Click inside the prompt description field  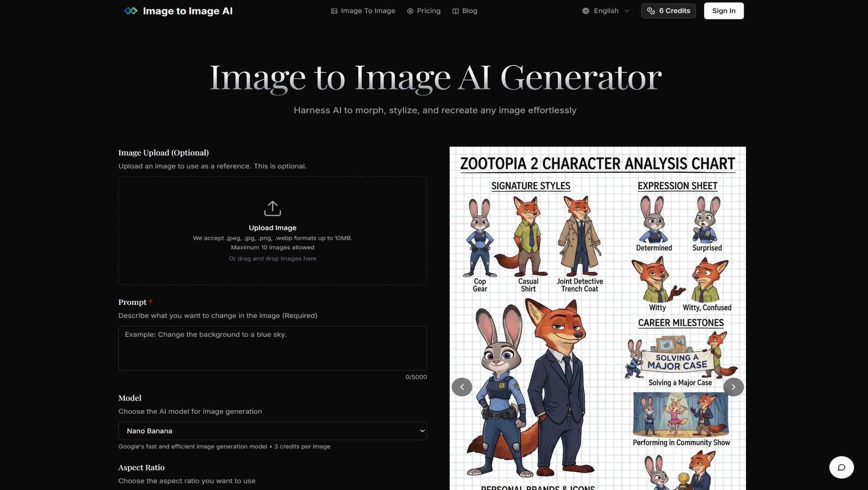(272, 348)
